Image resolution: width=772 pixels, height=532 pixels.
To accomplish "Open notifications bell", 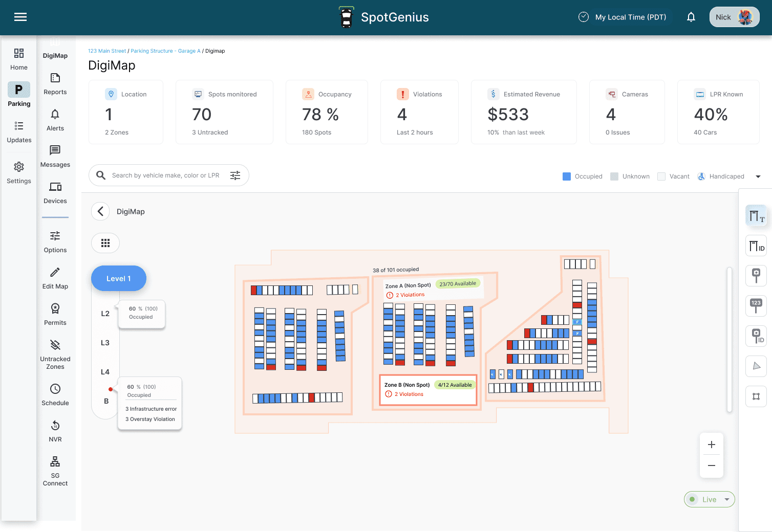I will coord(691,17).
